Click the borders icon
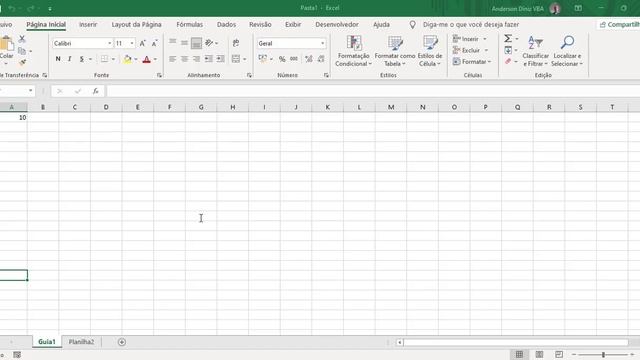The width and height of the screenshot is (640, 360). pyautogui.click(x=104, y=59)
